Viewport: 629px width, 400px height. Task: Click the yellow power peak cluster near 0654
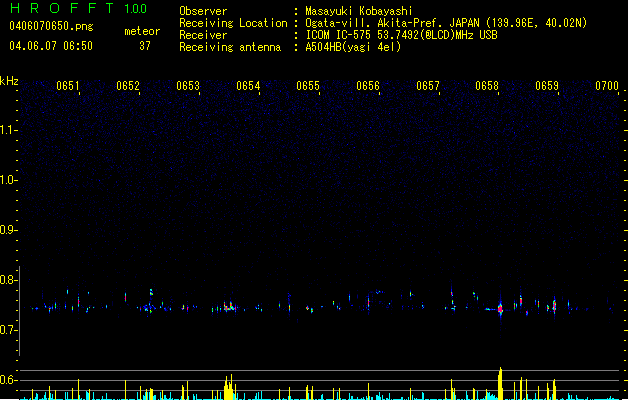(228, 388)
